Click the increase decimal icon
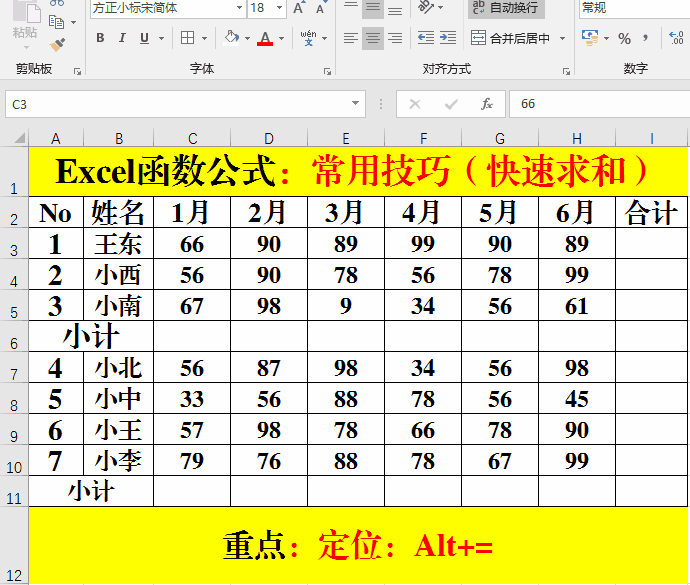 pyautogui.click(x=676, y=38)
